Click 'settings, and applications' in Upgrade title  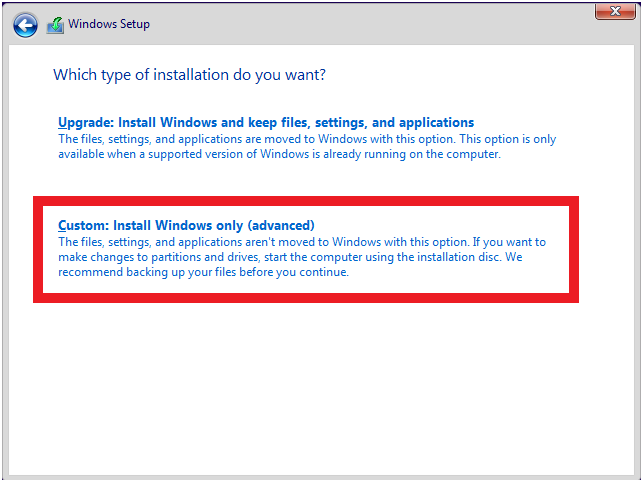coord(395,122)
